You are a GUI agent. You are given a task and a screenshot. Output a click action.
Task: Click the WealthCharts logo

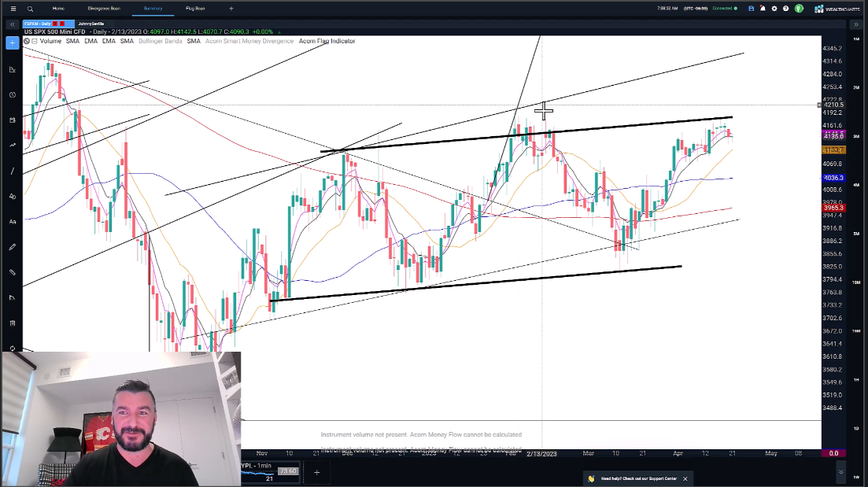coord(837,9)
